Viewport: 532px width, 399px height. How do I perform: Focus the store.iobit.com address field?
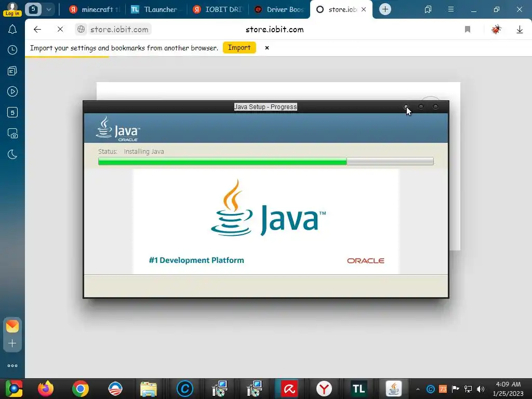119,30
